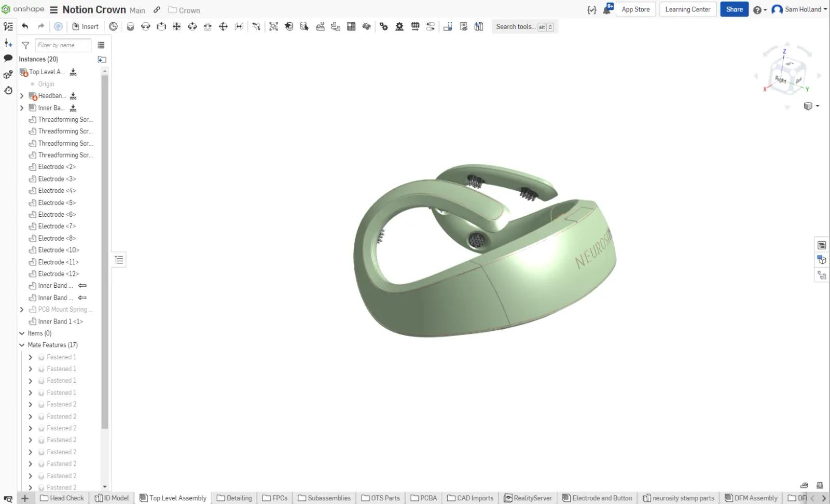This screenshot has width=830, height=504.
Task: Open the notifications icon near App Store
Action: tap(608, 9)
